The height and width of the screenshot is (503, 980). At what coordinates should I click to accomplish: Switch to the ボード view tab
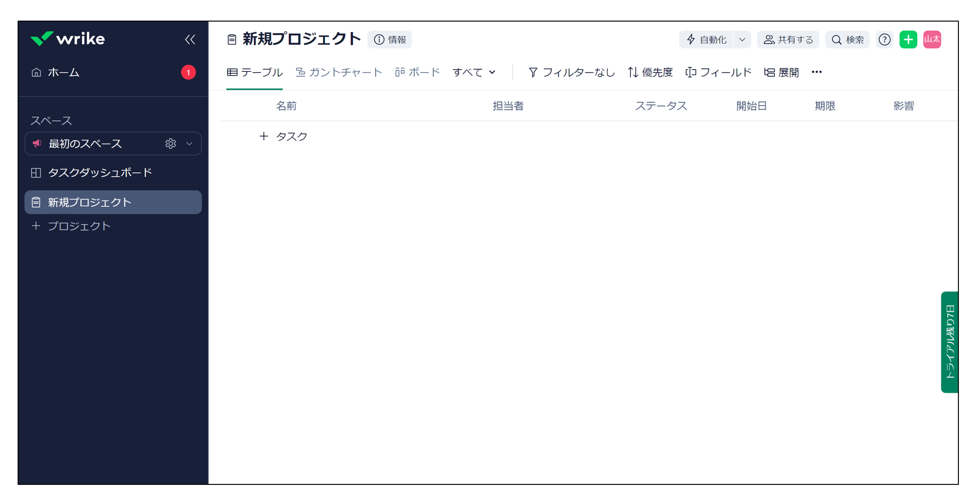(417, 72)
